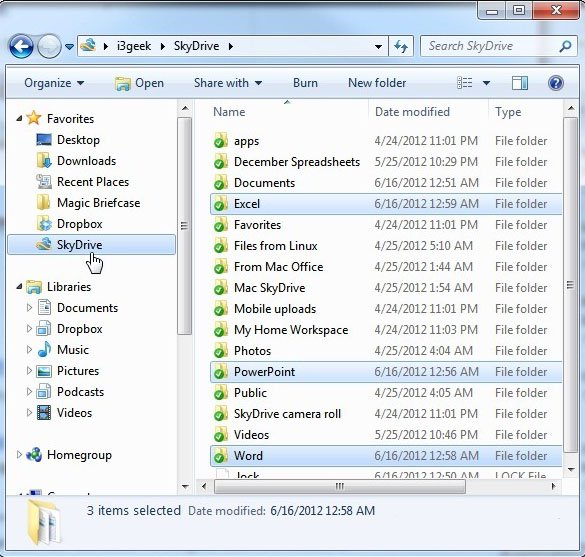Click the SkyDrive cloud icon in address bar
585x557 pixels.
coord(88,46)
